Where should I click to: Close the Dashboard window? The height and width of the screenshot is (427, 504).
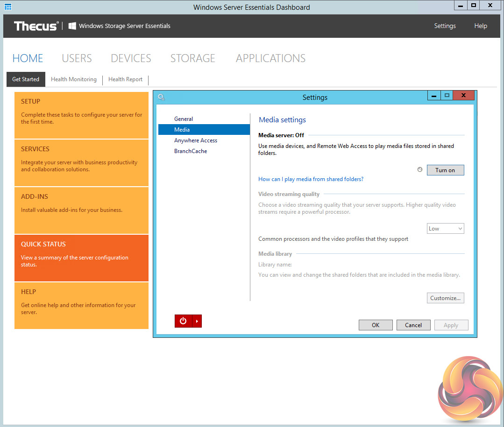coord(490,5)
